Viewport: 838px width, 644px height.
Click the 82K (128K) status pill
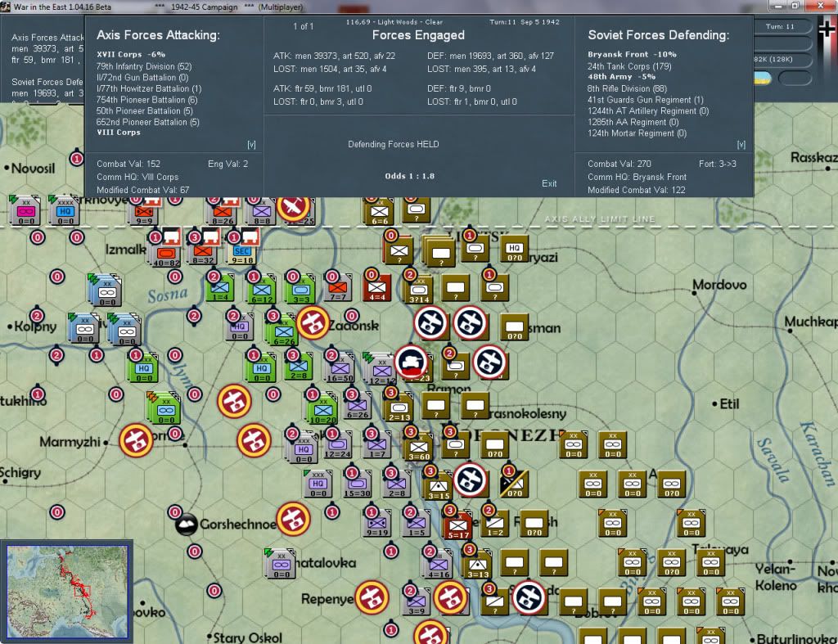780,59
